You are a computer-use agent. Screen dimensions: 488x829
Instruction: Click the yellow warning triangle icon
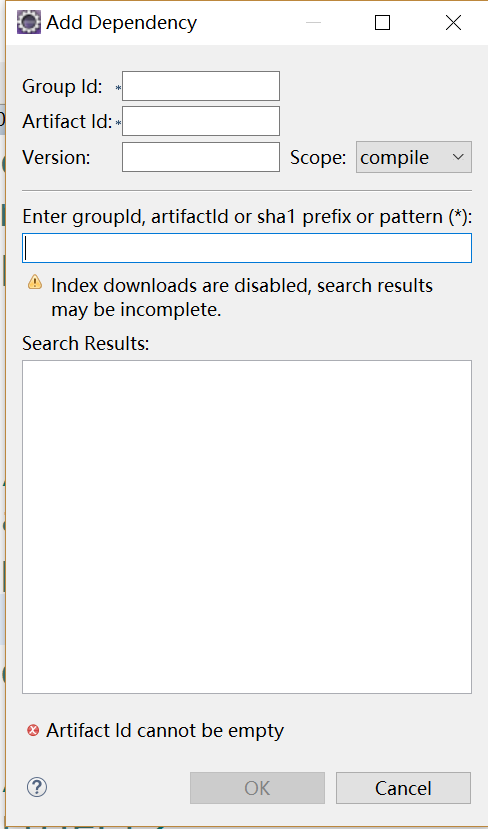point(35,282)
